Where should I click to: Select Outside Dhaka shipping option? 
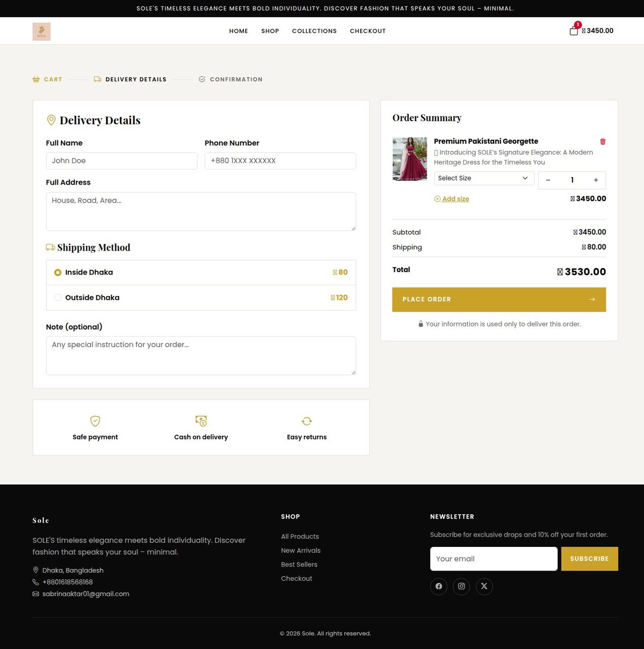[x=201, y=298]
